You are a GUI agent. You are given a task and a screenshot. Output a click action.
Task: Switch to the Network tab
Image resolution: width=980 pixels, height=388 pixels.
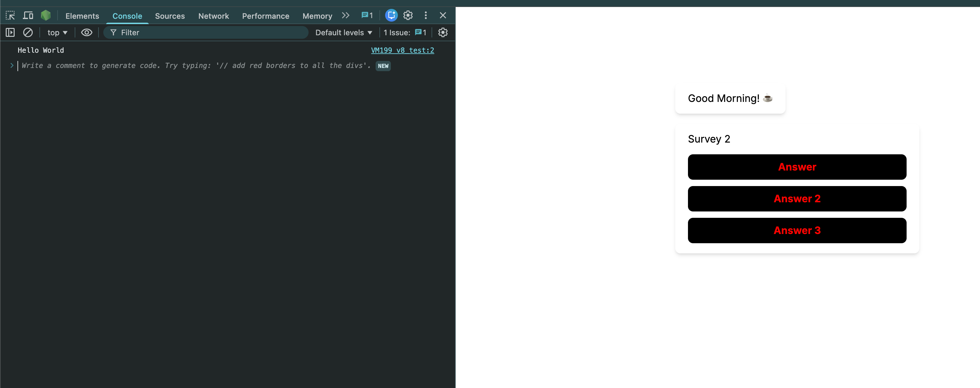click(x=214, y=16)
